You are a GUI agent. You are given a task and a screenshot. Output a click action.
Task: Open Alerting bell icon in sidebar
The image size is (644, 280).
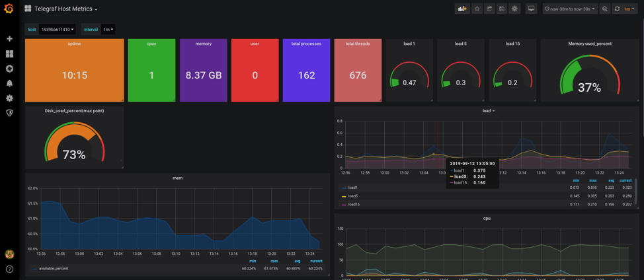tap(9, 84)
